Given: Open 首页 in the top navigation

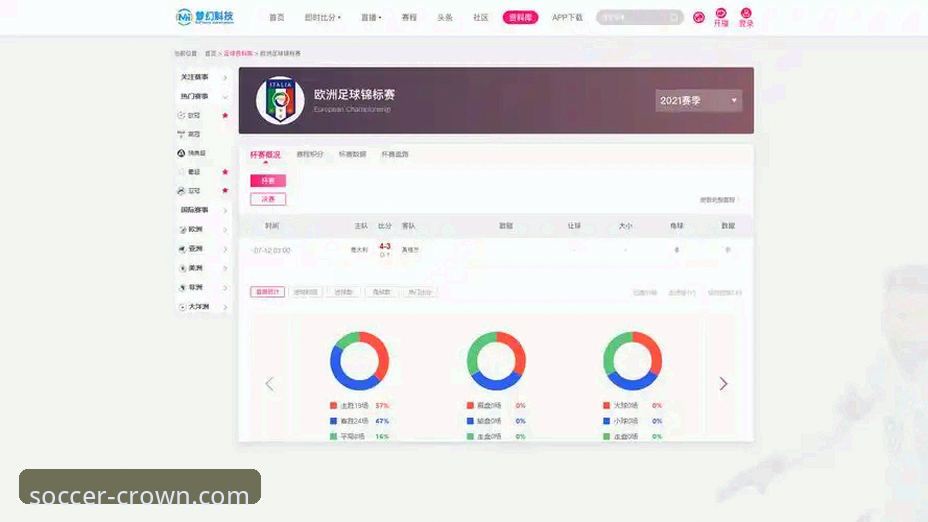Looking at the screenshot, I should click(276, 18).
